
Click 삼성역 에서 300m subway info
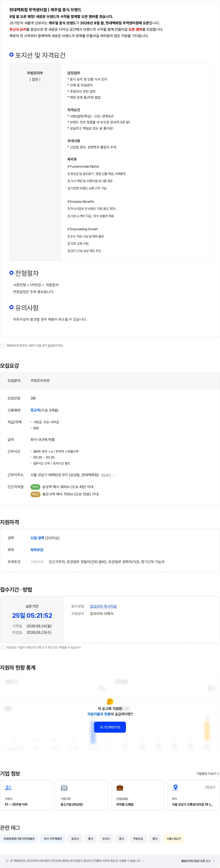click(x=68, y=487)
